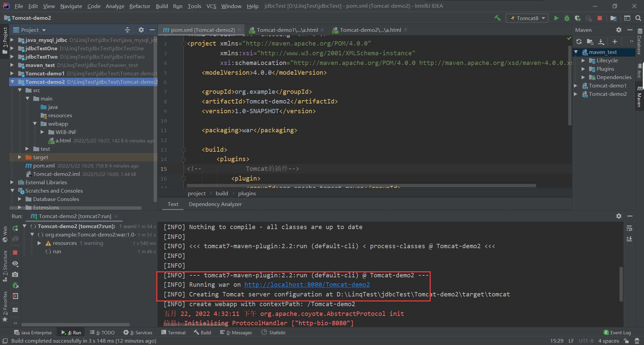Expand the Lifecycle node in Maven
Screen dimensions: 644x345
[583, 61]
